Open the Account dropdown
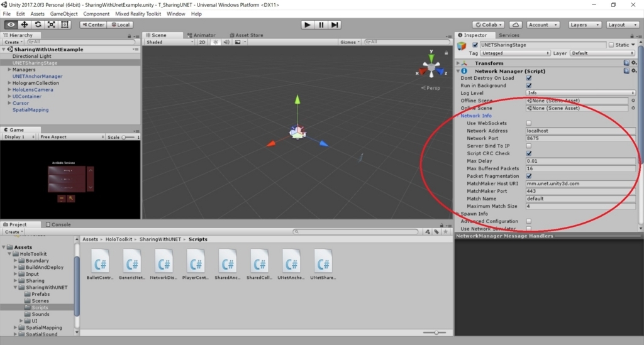This screenshot has height=345, width=644. click(543, 25)
